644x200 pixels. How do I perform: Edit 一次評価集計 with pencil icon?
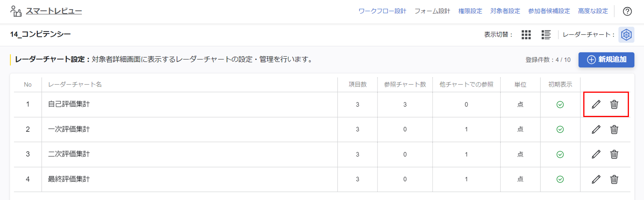coord(596,129)
